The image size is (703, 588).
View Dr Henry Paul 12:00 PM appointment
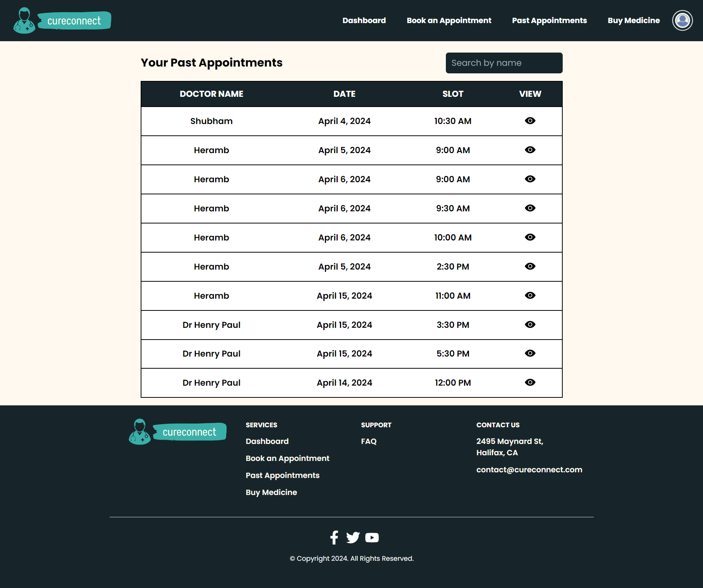[x=530, y=382]
